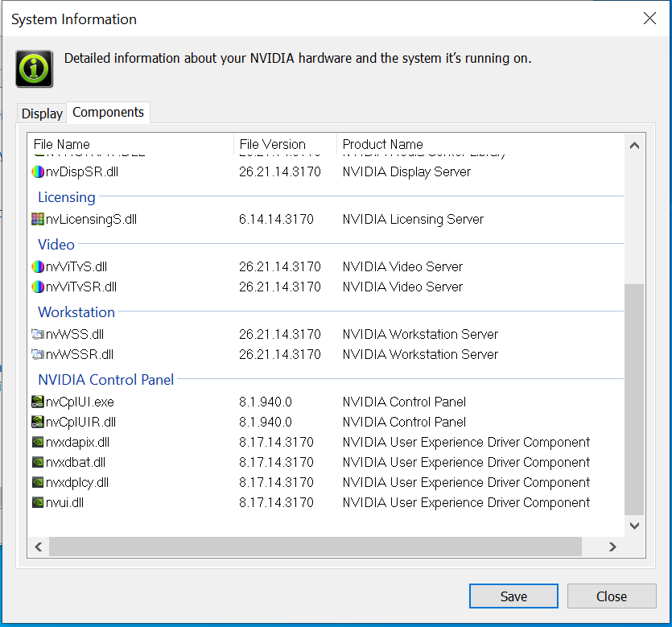The height and width of the screenshot is (627, 672).
Task: Click the vertical scrollbar down arrow
Action: coord(634,526)
